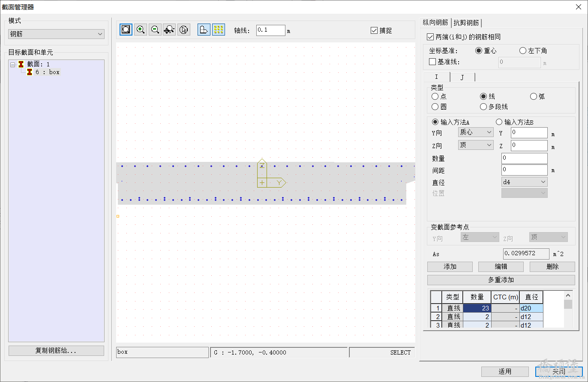Click the d20 diameter cell in row 1
This screenshot has height=382, width=588.
click(531, 308)
